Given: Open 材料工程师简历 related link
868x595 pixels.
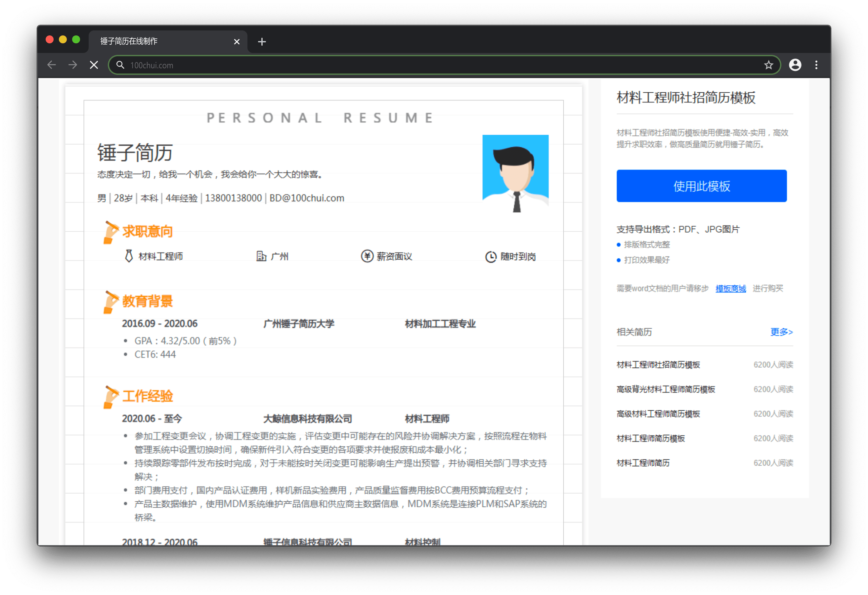Looking at the screenshot, I should pyautogui.click(x=643, y=463).
